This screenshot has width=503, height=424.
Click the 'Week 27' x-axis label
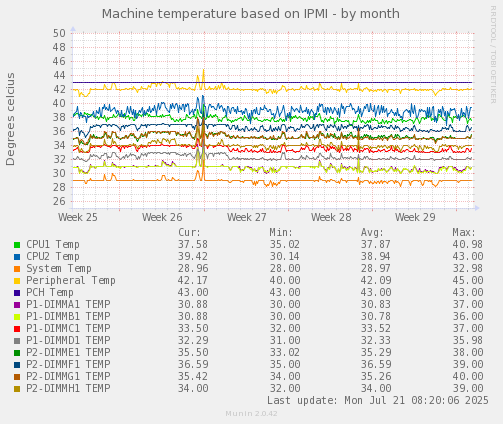(x=247, y=217)
